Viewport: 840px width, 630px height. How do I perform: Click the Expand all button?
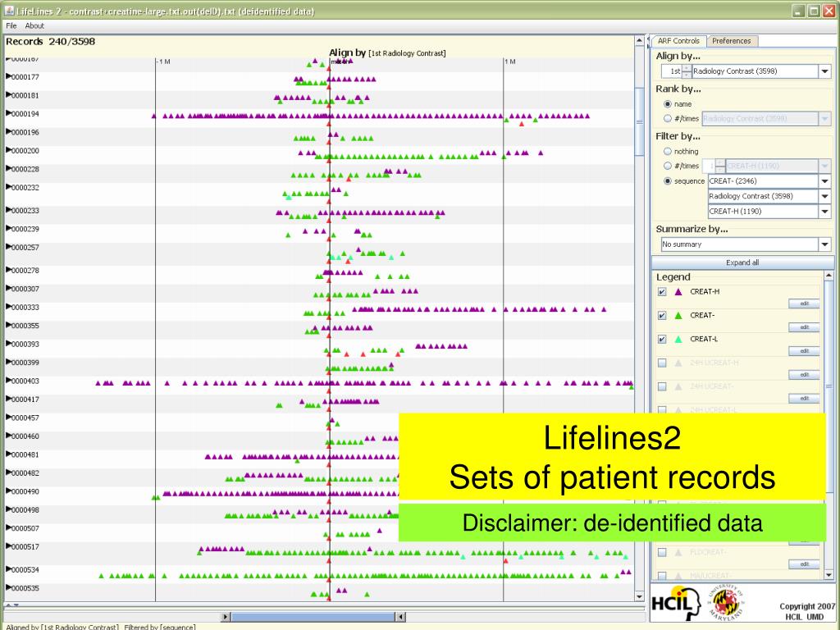742,262
